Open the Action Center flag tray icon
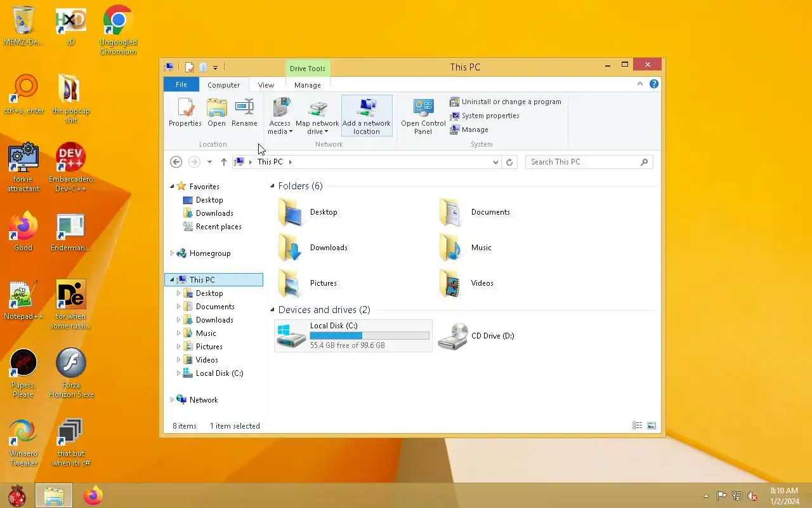 pyautogui.click(x=722, y=497)
